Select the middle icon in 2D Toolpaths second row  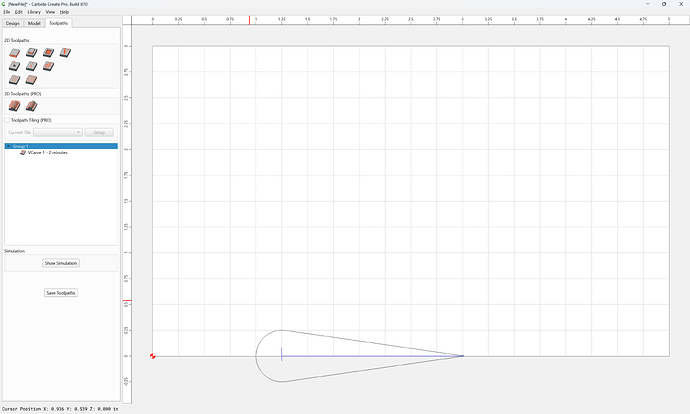(31, 66)
